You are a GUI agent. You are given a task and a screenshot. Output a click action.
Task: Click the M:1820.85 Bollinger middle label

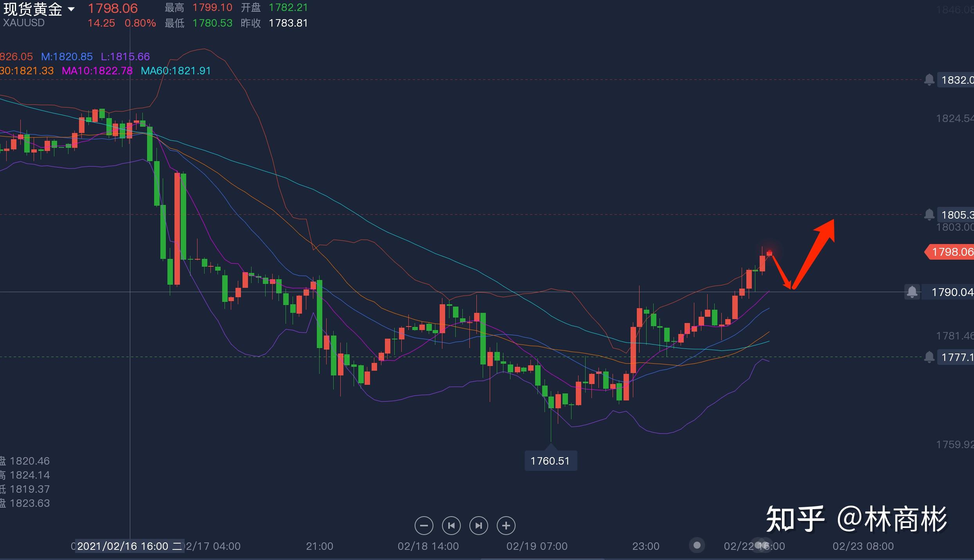pyautogui.click(x=67, y=57)
